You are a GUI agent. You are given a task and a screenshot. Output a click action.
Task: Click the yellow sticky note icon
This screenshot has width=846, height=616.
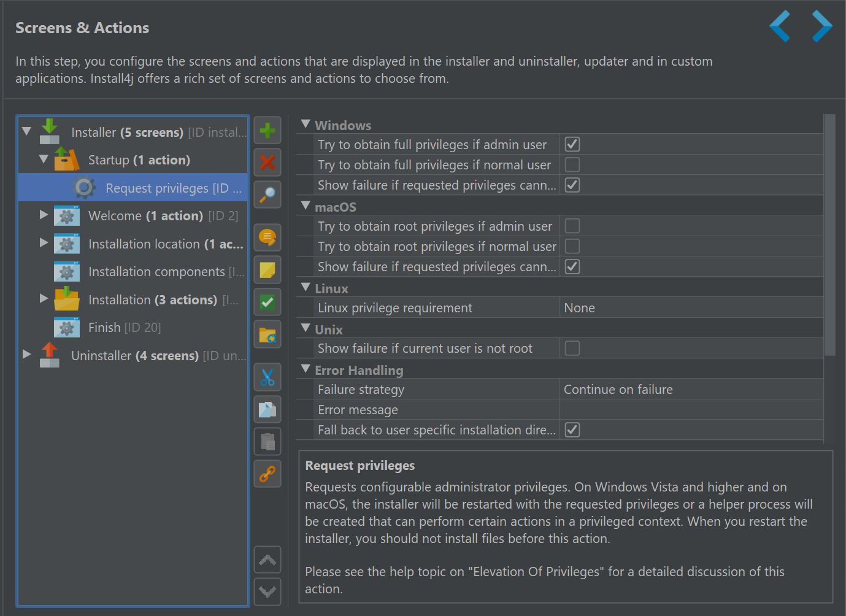tap(267, 269)
